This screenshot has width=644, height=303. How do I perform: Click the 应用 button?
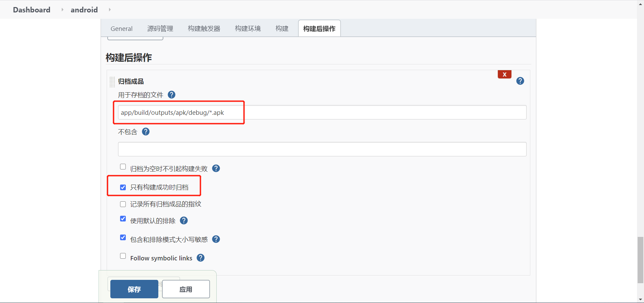tap(186, 289)
